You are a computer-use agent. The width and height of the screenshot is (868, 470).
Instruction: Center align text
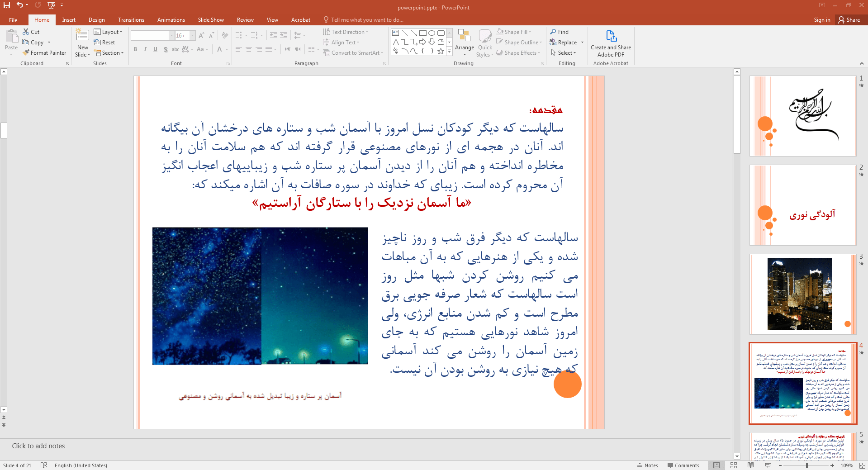[248, 49]
